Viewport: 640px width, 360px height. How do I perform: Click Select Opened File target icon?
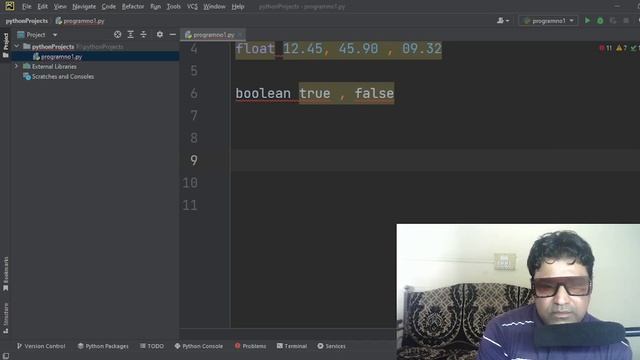click(x=118, y=35)
